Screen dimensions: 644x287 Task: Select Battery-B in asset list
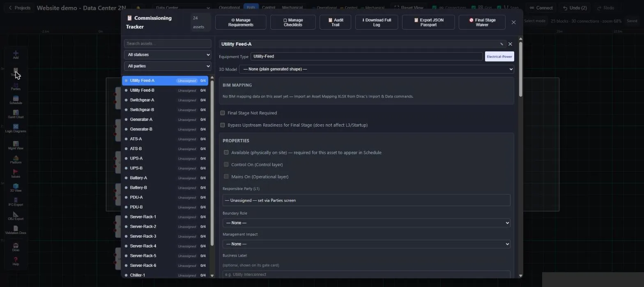[166, 187]
